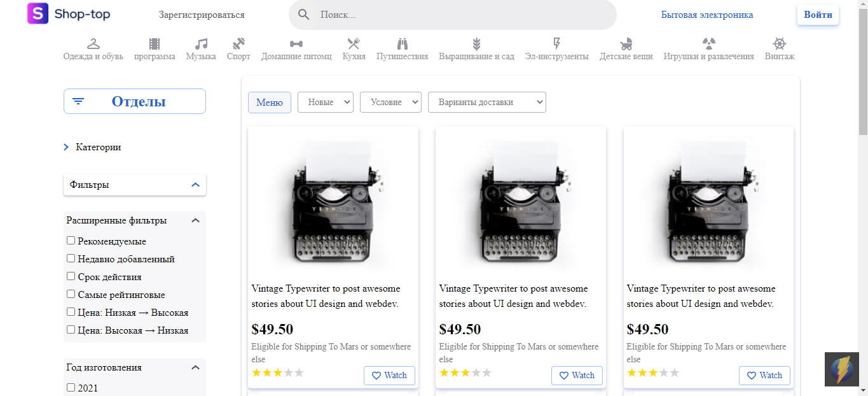Click the star rating on second typewriter card
Viewport: 868px width, 396px height.
pos(465,372)
